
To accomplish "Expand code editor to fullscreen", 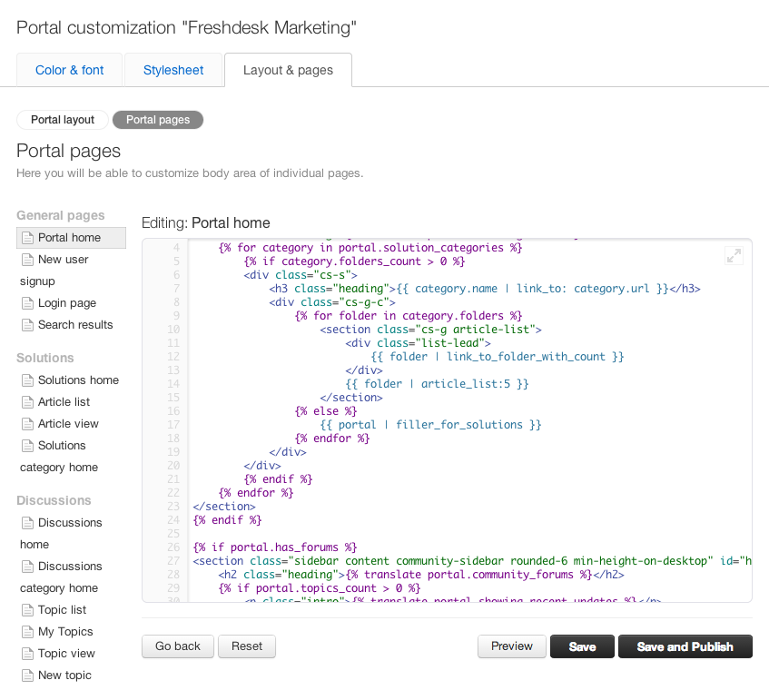I will pos(734,255).
